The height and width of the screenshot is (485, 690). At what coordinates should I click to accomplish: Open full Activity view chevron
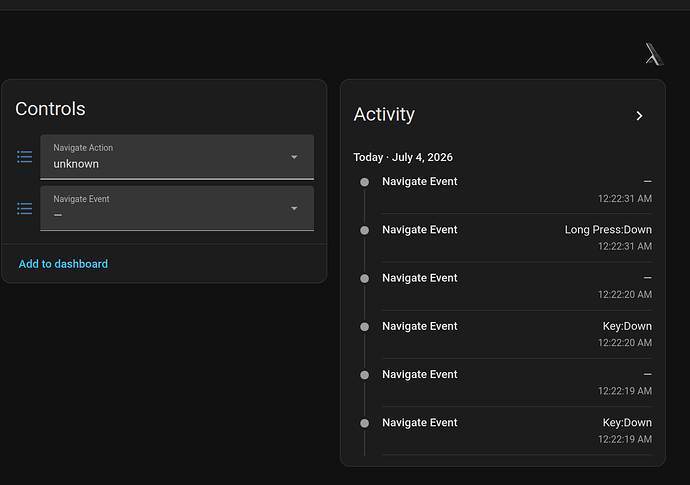639,116
